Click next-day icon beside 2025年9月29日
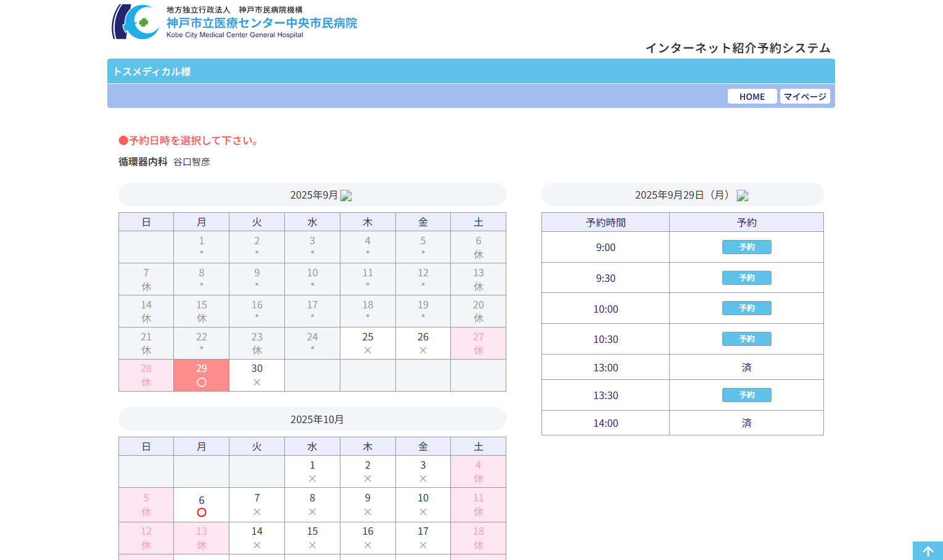The width and height of the screenshot is (943, 560). click(743, 196)
